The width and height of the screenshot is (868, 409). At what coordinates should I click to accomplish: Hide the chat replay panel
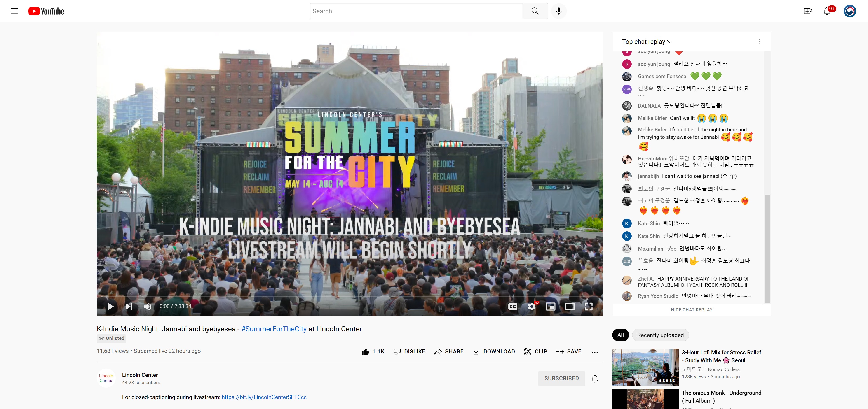click(x=691, y=310)
